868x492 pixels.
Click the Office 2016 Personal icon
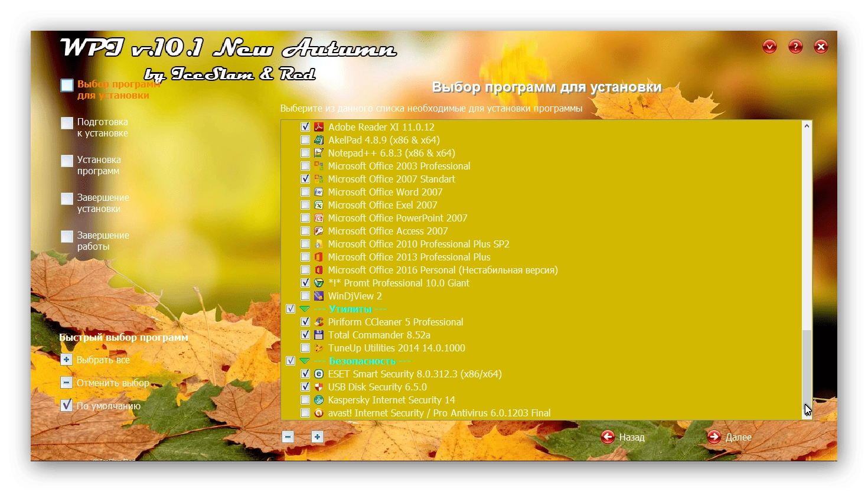(319, 270)
